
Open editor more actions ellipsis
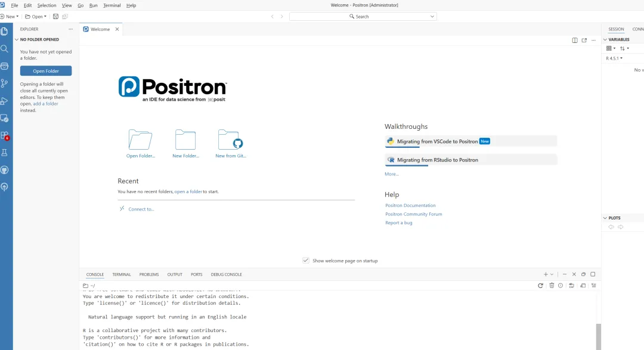(593, 41)
